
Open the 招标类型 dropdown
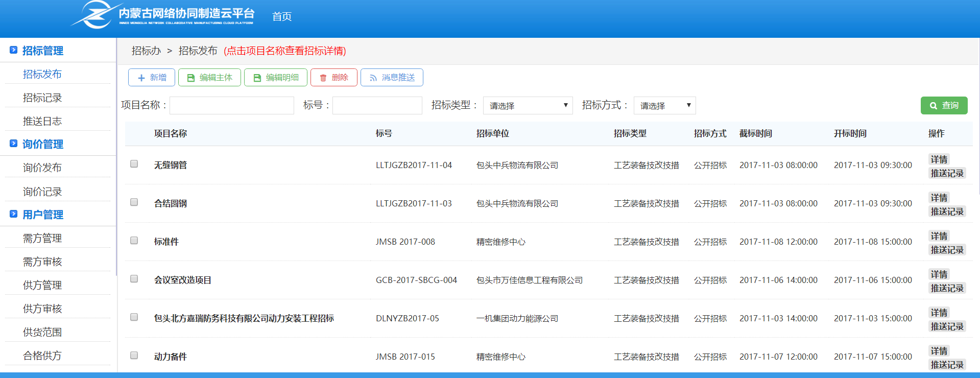pos(528,106)
